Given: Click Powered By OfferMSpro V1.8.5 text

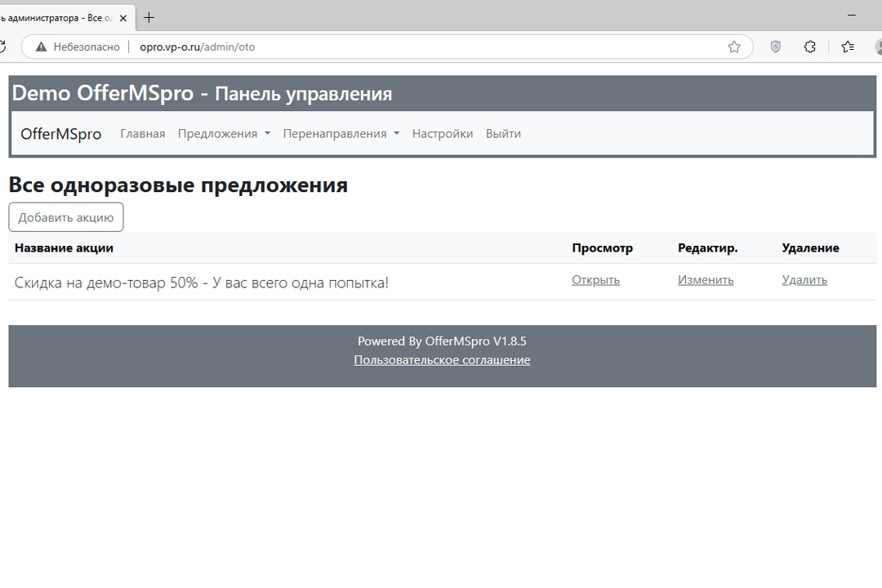Looking at the screenshot, I should click(x=442, y=341).
